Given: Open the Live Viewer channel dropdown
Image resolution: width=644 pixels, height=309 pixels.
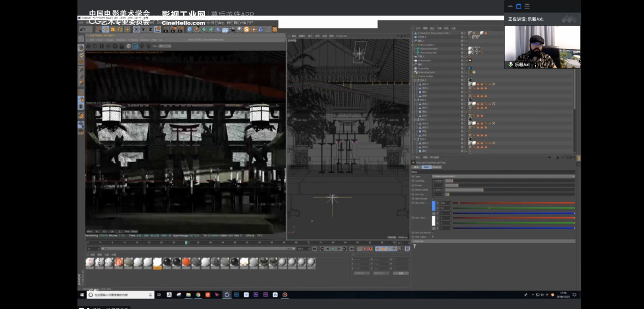Looking at the screenshot, I should [x=165, y=46].
